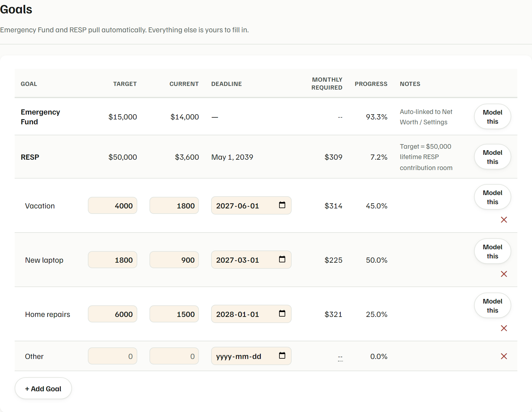This screenshot has height=412, width=532.
Task: Edit the New laptop deadline 2027-03-01 field
Action: (x=251, y=260)
